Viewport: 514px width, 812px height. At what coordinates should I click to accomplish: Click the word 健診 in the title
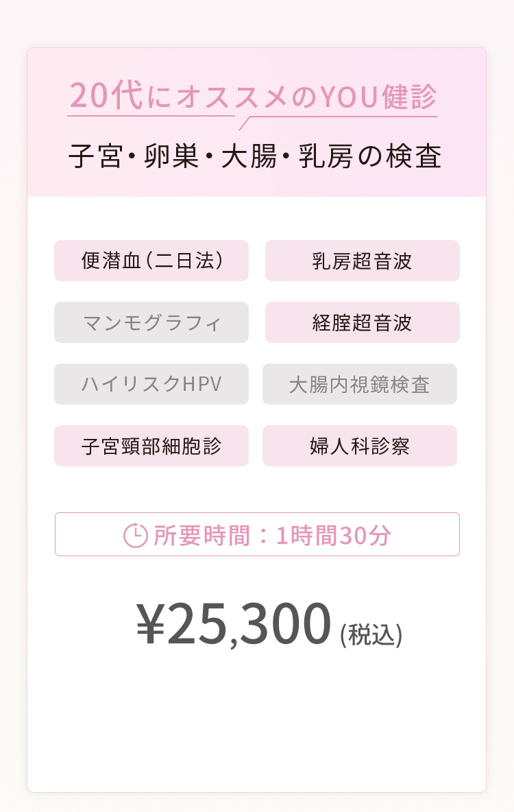(x=409, y=96)
